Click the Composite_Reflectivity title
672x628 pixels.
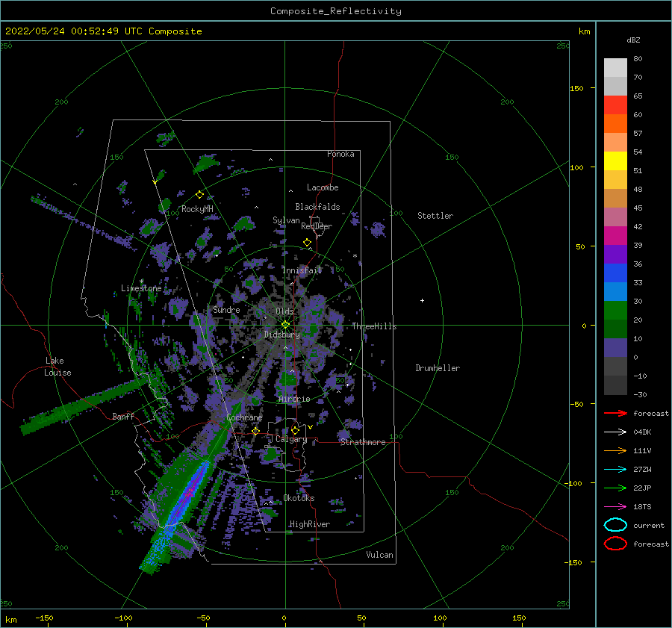(336, 11)
